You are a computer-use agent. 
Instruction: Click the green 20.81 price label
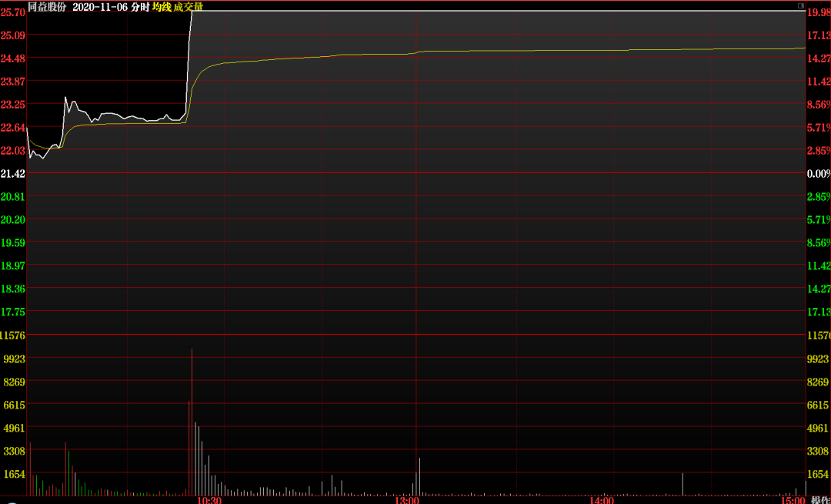click(x=12, y=197)
